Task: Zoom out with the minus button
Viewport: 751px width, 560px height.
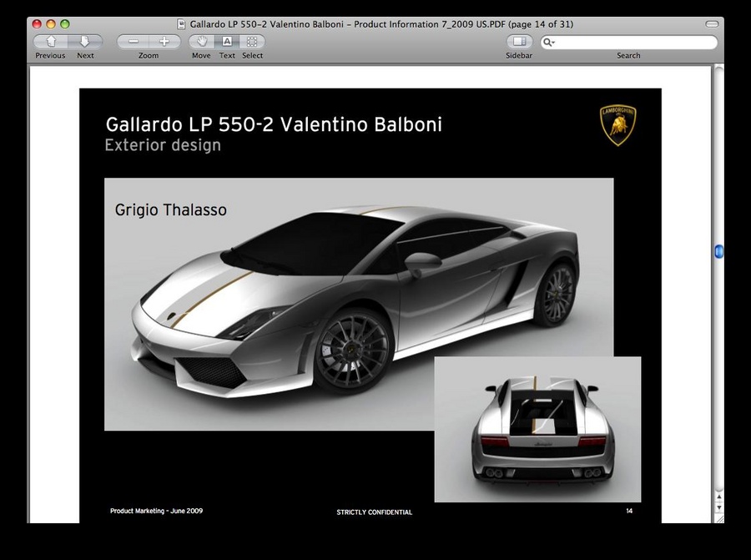Action: [x=133, y=42]
